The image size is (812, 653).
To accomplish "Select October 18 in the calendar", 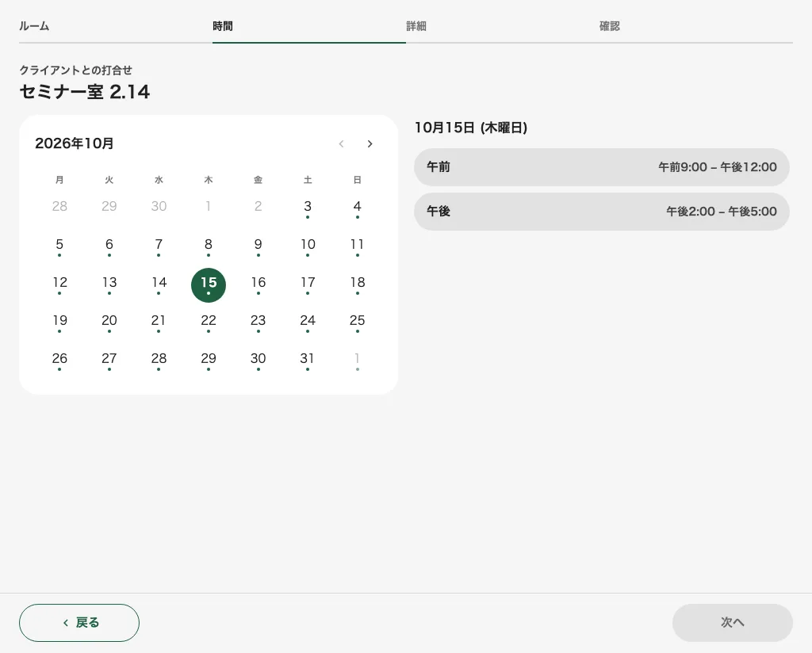I will 358,285.
